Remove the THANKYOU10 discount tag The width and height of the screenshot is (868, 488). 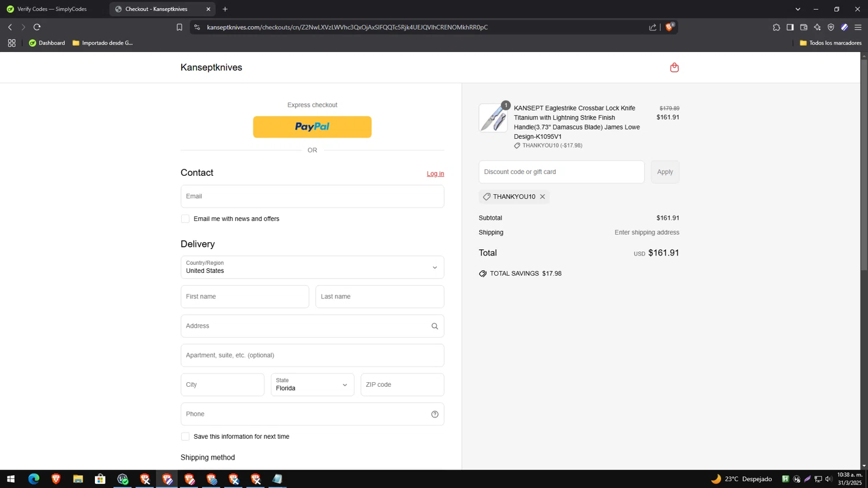coord(542,197)
